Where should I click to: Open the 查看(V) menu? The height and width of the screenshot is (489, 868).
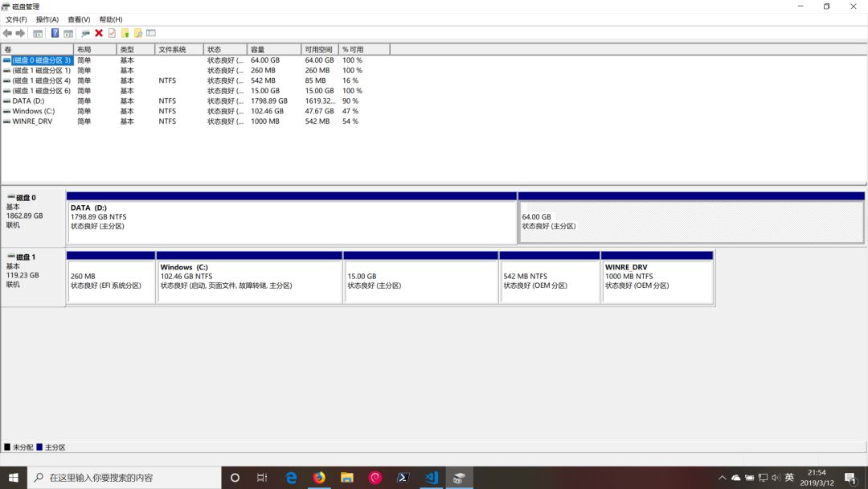[79, 19]
